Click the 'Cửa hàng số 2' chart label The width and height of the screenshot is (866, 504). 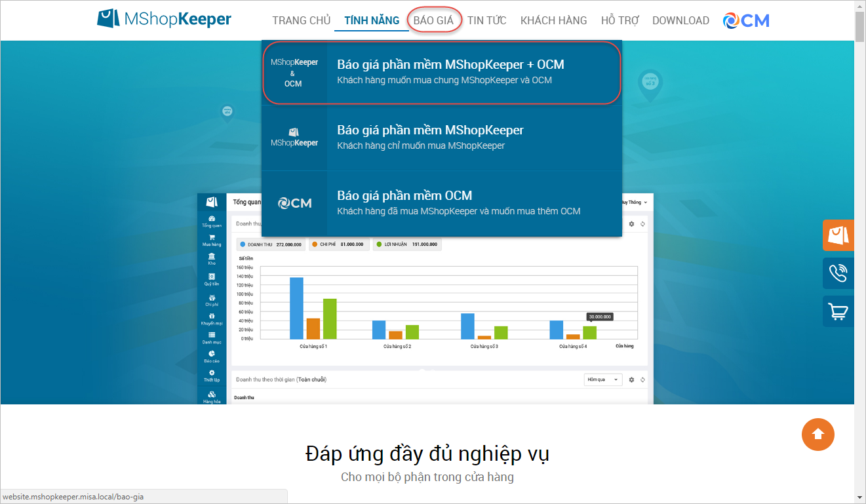point(397,346)
